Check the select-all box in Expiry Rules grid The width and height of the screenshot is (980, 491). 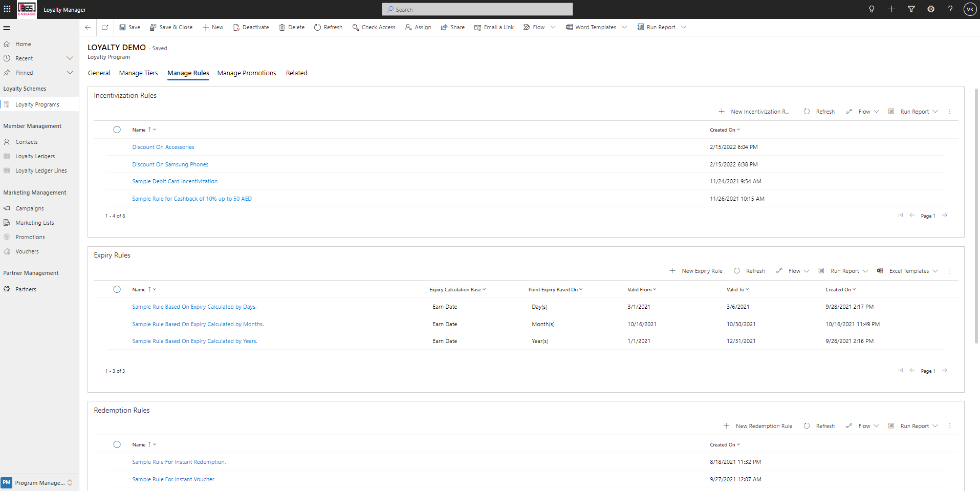(x=117, y=289)
